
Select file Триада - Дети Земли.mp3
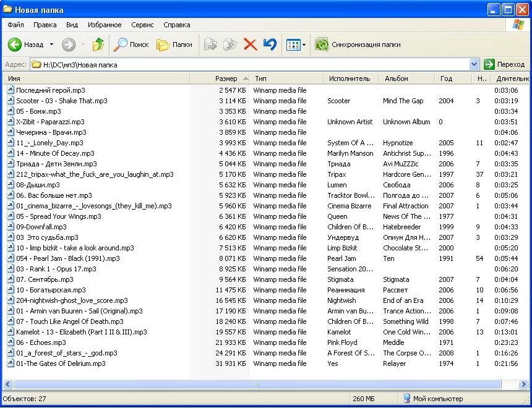(57, 164)
